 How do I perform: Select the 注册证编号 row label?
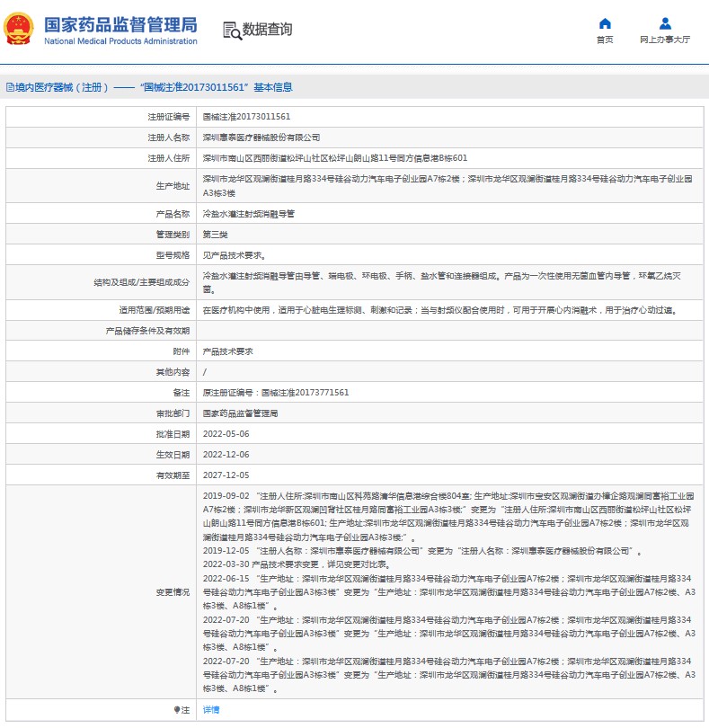(x=169, y=117)
